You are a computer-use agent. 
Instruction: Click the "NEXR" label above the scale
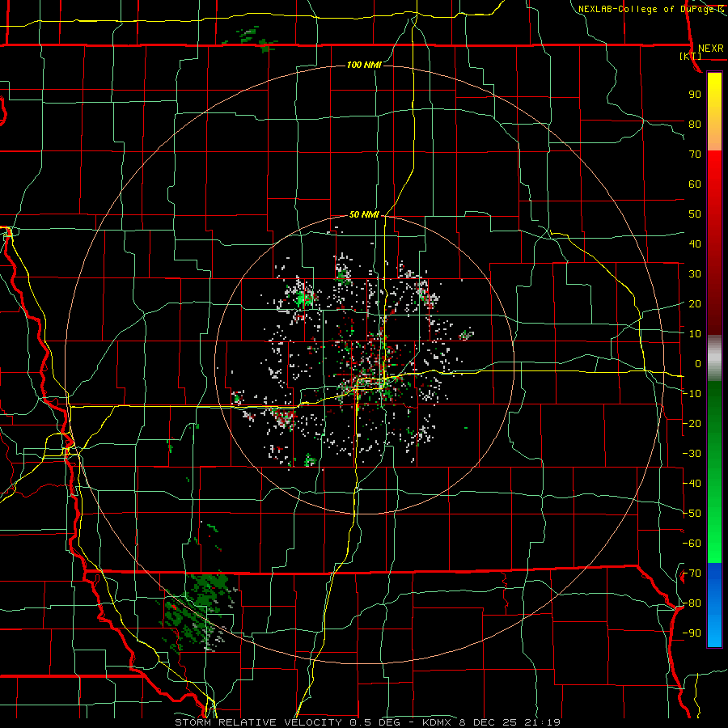(710, 49)
